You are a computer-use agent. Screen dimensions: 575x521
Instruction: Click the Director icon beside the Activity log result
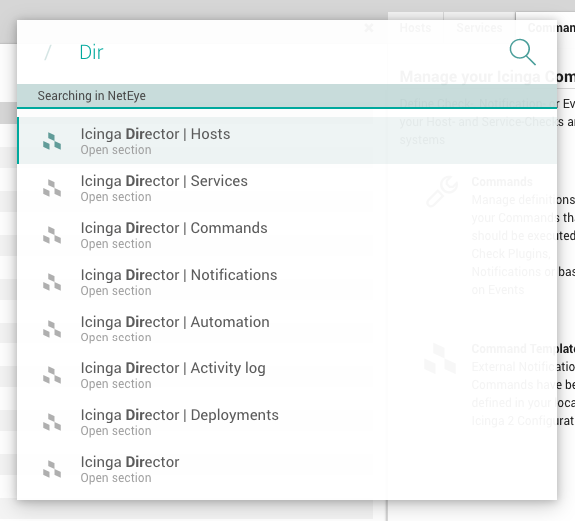coord(52,375)
